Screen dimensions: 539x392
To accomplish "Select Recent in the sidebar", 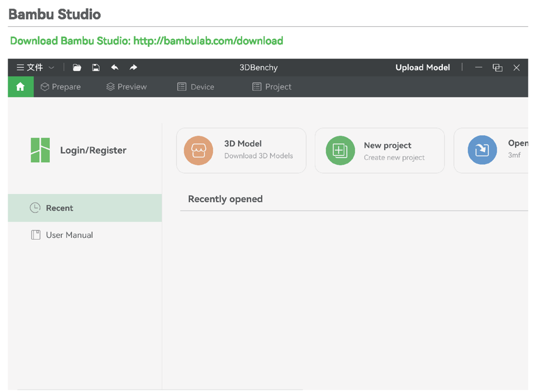I will 85,208.
